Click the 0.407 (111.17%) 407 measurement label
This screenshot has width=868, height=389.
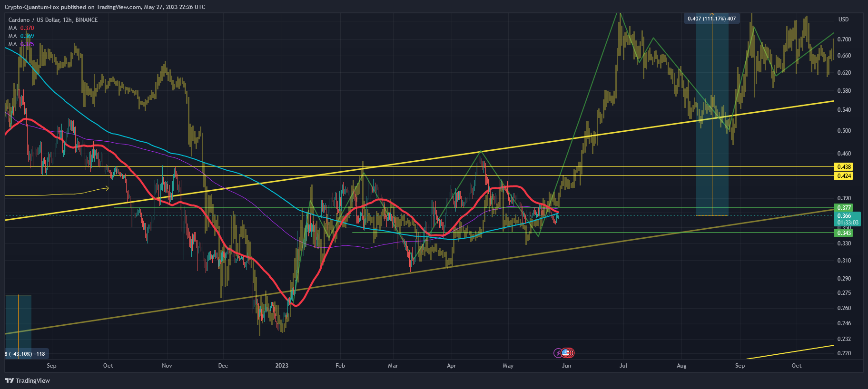[711, 19]
